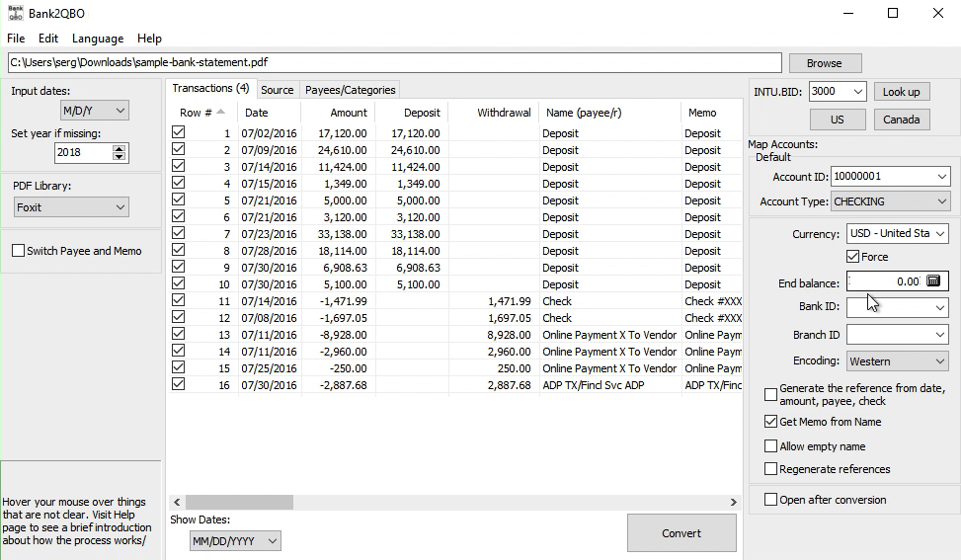Click the Canada button

pyautogui.click(x=901, y=120)
